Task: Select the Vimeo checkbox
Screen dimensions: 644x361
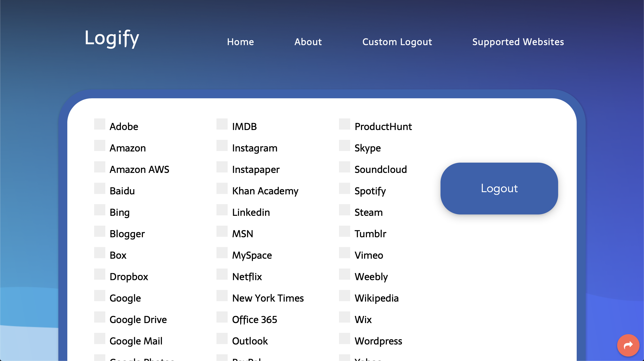Action: [x=345, y=253]
